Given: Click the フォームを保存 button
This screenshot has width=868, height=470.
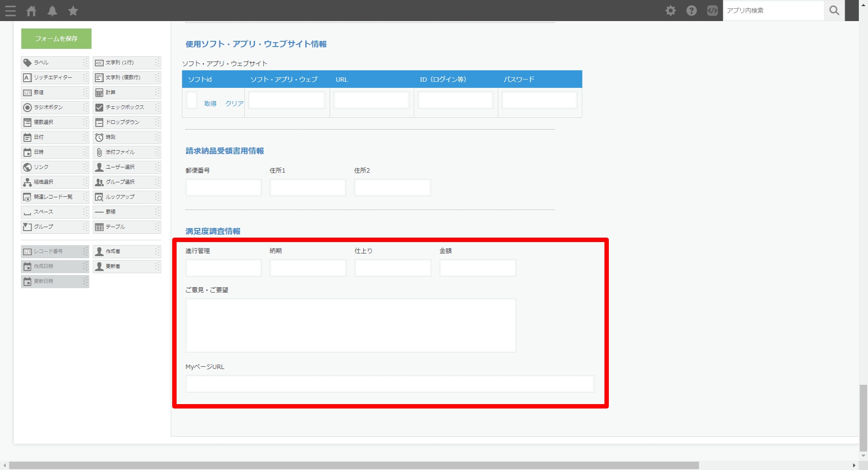Looking at the screenshot, I should 56,39.
